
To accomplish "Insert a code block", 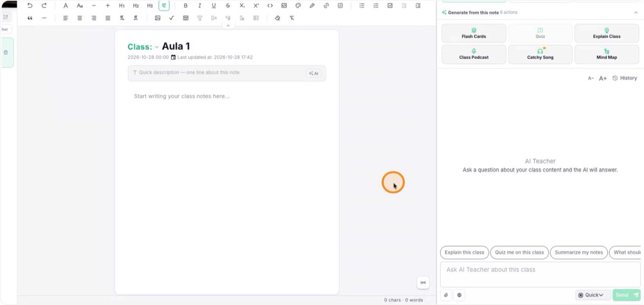I will coord(284,5).
